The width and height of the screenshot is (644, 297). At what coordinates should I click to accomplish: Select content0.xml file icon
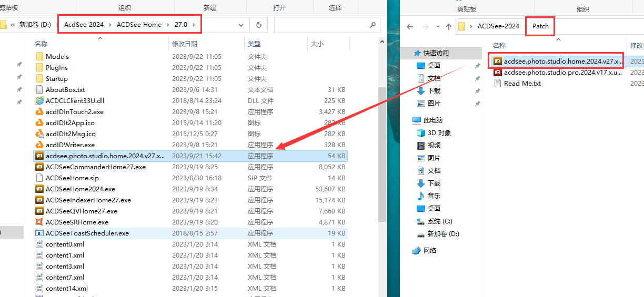coord(39,244)
